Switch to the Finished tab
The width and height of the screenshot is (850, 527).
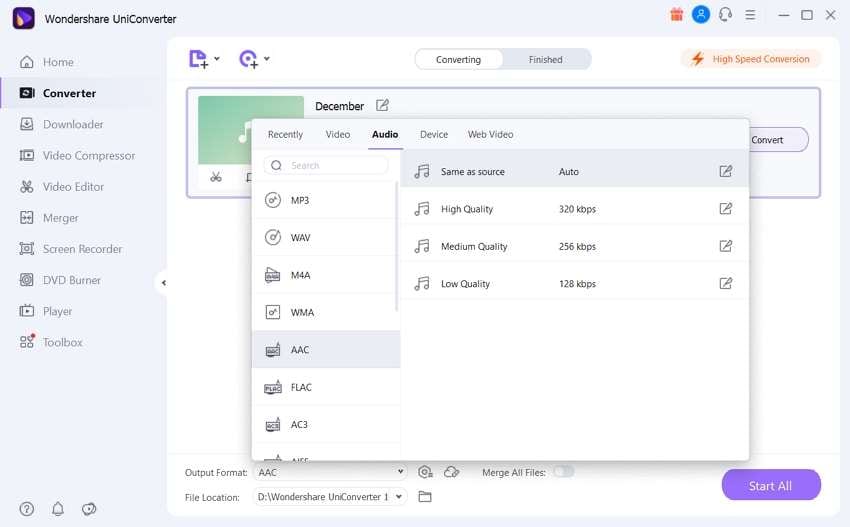click(545, 59)
